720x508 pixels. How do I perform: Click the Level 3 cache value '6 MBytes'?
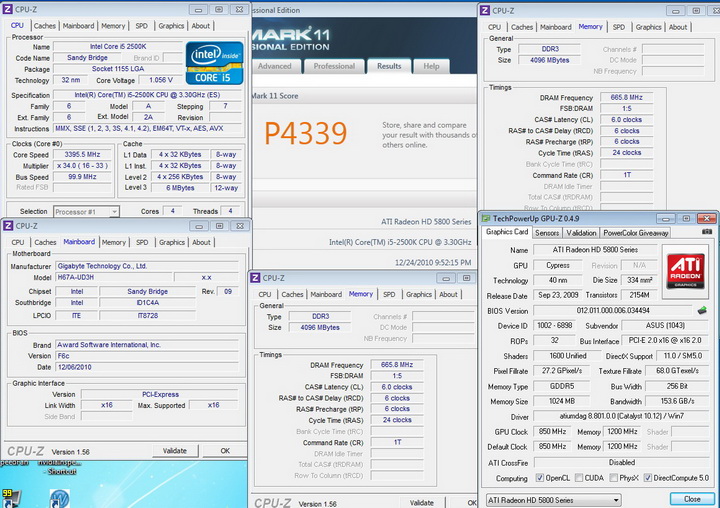click(x=180, y=188)
